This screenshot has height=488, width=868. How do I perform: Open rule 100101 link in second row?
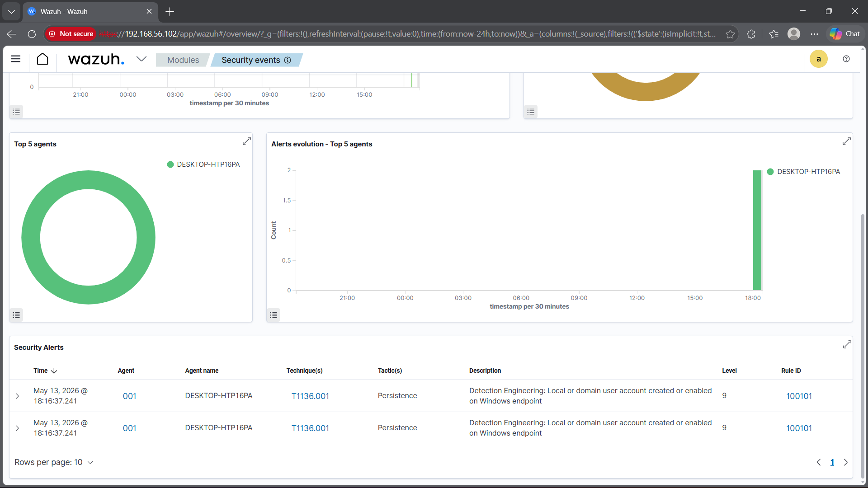click(x=799, y=428)
